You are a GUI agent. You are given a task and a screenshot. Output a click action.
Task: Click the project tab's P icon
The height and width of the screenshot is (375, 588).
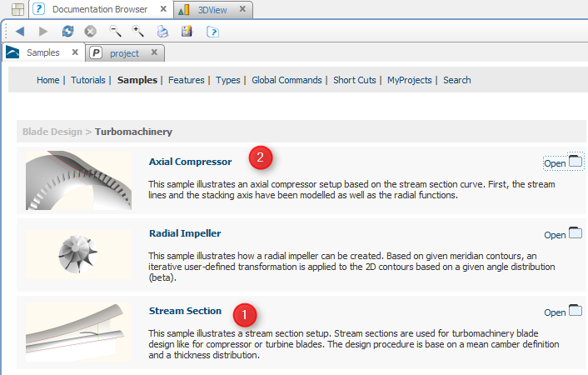point(96,53)
